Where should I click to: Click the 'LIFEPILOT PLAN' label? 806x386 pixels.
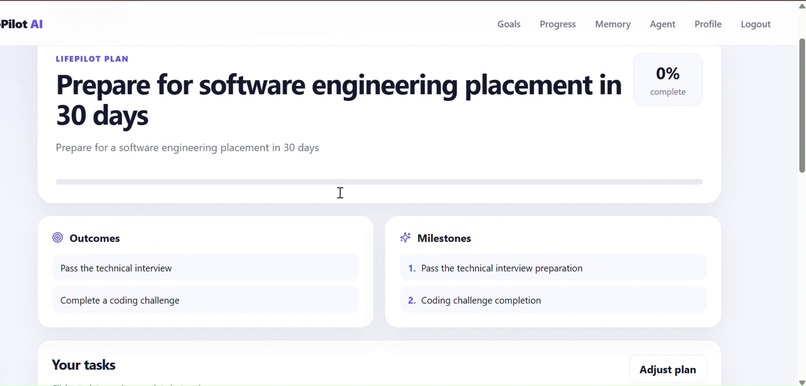92,59
